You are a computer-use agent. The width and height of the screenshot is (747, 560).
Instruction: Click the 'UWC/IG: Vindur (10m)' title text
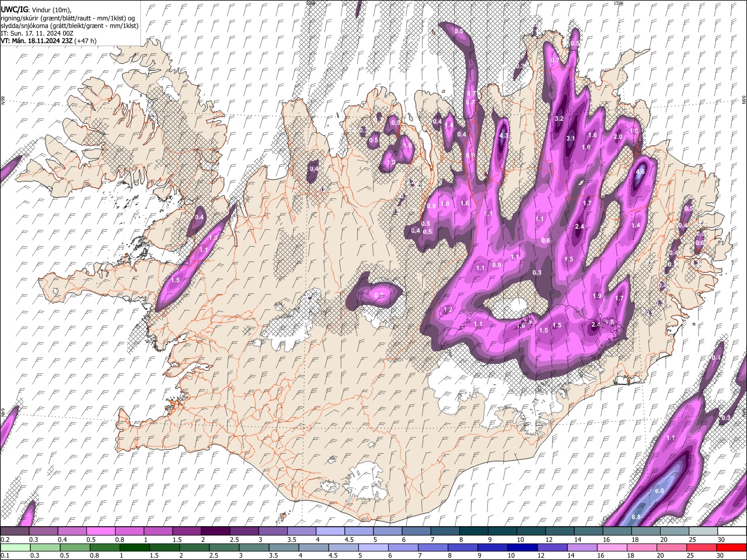pyautogui.click(x=36, y=9)
